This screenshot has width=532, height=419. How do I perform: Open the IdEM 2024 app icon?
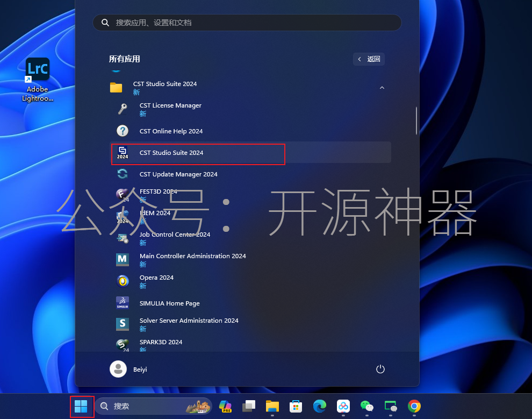pos(123,217)
